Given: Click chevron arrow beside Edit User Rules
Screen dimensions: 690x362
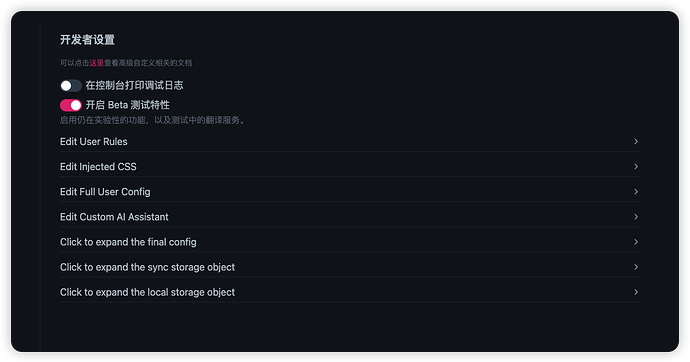Looking at the screenshot, I should point(636,141).
